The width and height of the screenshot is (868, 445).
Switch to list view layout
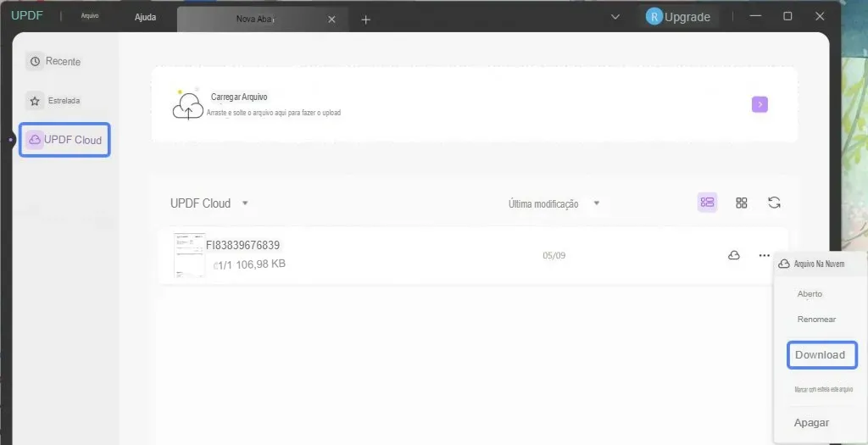[707, 203]
